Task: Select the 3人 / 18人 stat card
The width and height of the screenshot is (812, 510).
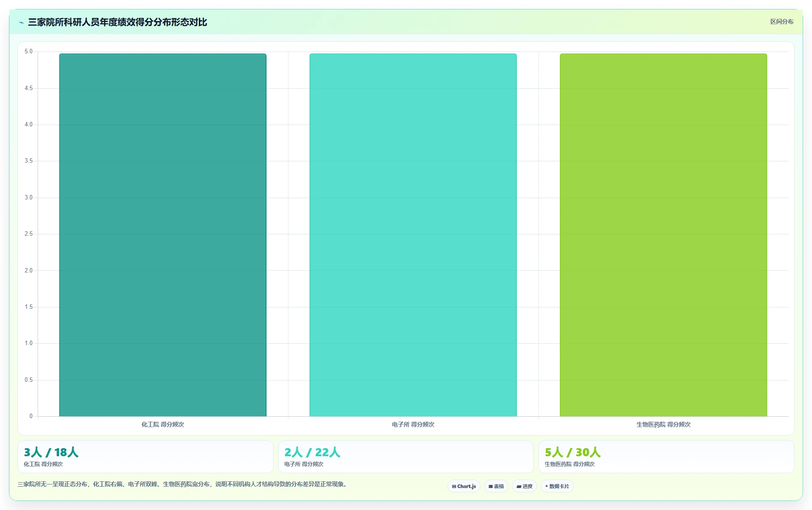Action: [x=145, y=456]
